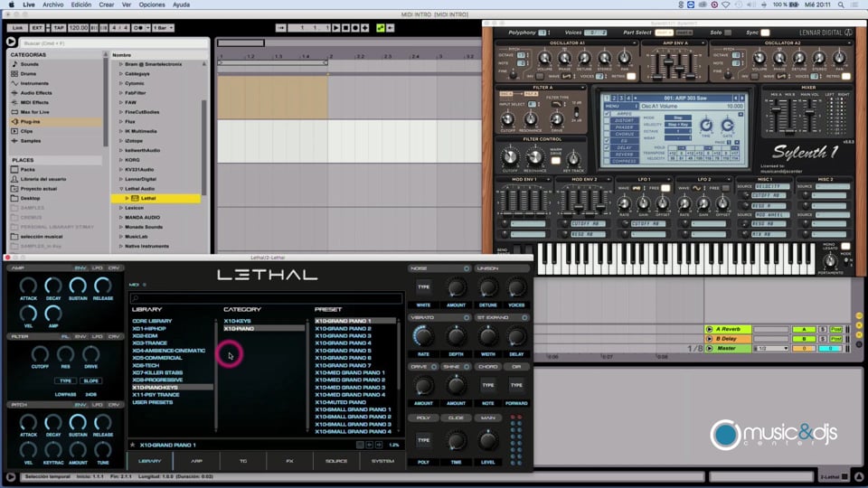Expand the iZotope folder
The height and width of the screenshot is (488, 868).
pos(120,141)
